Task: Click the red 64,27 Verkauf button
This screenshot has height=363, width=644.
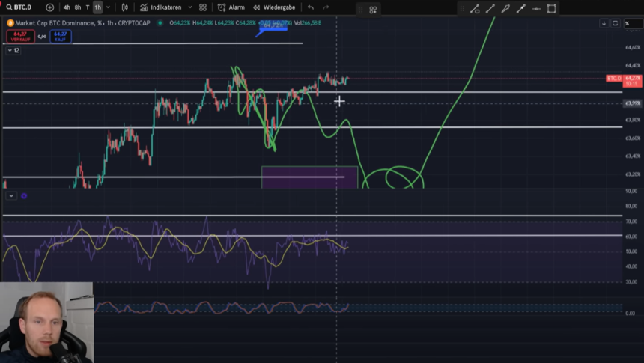Action: click(x=19, y=36)
